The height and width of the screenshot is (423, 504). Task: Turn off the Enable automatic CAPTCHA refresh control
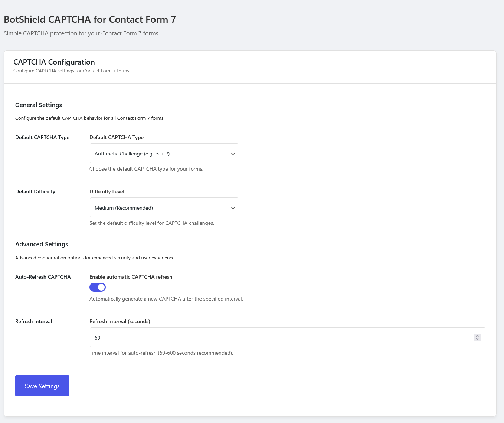[97, 287]
